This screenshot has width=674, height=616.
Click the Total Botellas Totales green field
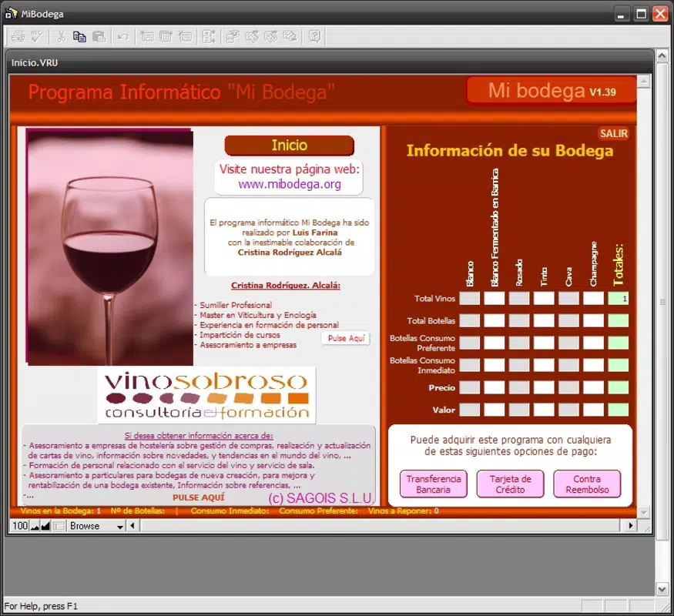pyautogui.click(x=618, y=320)
